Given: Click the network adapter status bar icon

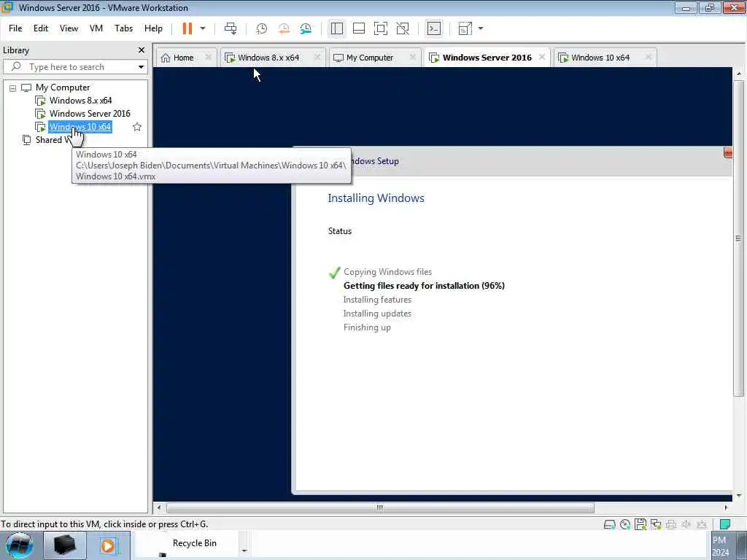Looking at the screenshot, I should point(656,524).
